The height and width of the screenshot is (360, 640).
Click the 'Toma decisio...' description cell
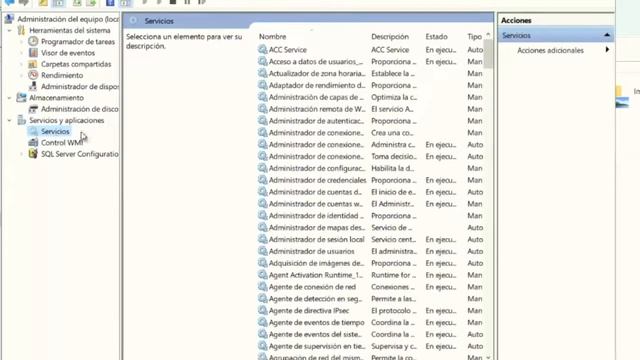pyautogui.click(x=393, y=156)
